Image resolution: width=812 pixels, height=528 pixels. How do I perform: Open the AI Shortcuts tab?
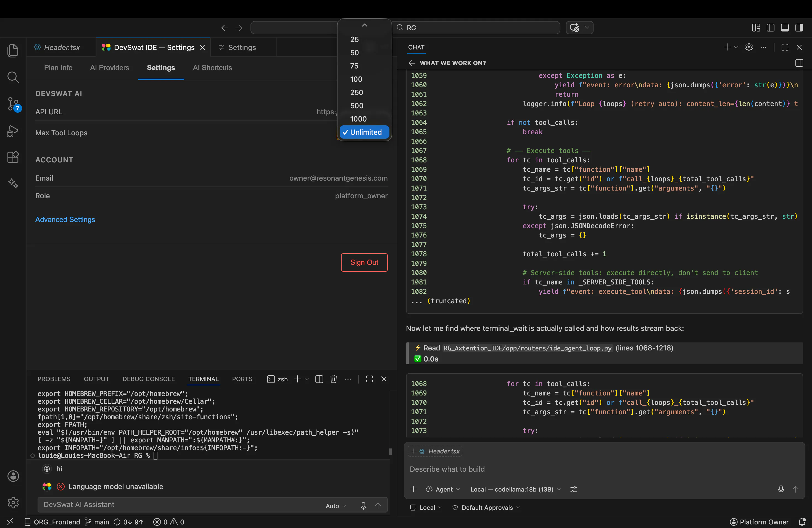click(212, 68)
